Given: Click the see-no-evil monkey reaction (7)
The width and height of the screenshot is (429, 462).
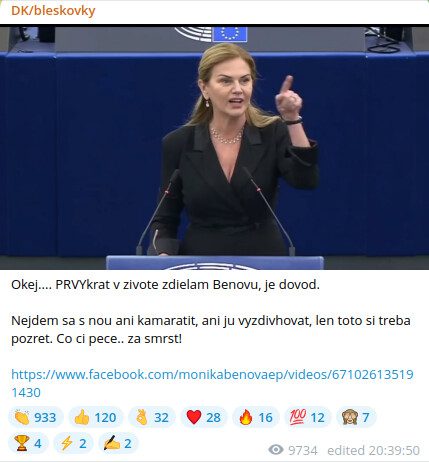Looking at the screenshot, I should (356, 417).
